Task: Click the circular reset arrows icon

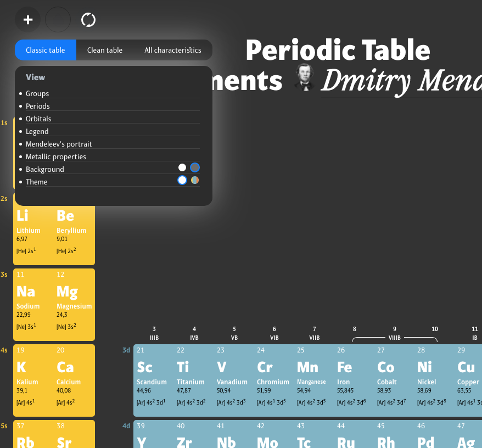Action: pos(88,20)
